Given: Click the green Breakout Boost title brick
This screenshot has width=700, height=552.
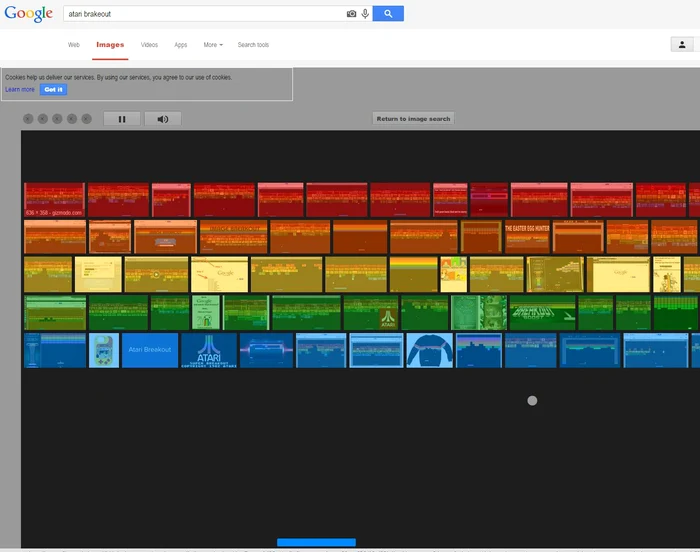Looking at the screenshot, I should point(542,312).
